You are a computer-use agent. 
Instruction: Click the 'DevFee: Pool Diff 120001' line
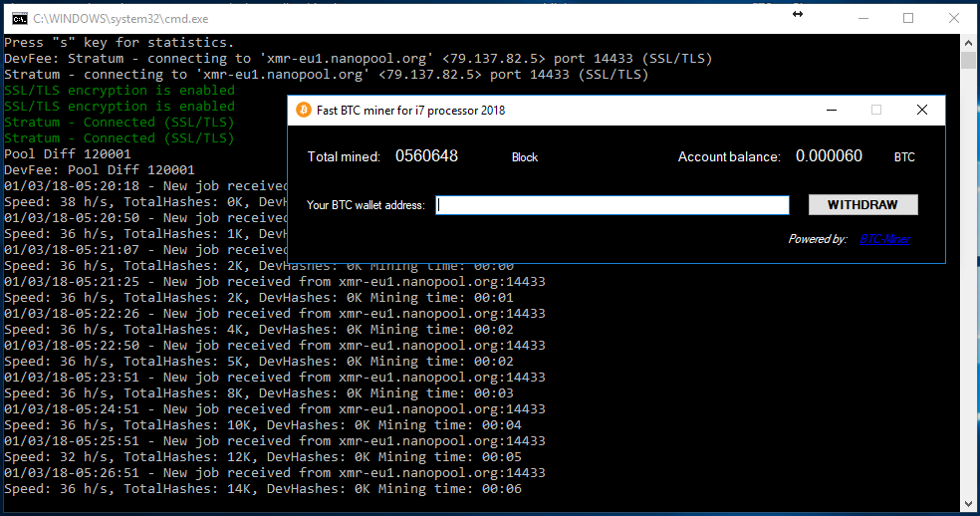pyautogui.click(x=100, y=170)
